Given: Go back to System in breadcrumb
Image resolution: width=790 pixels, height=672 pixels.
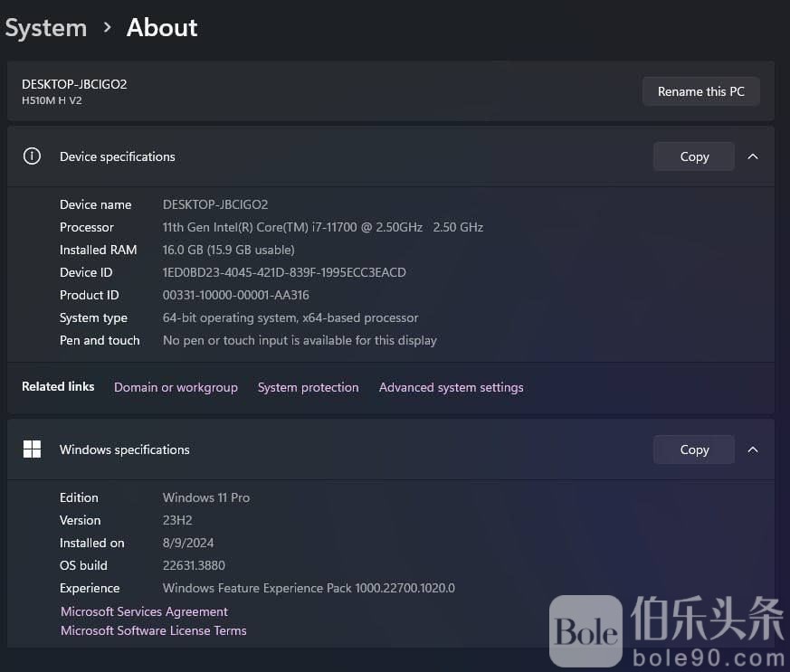Looking at the screenshot, I should coord(46,28).
